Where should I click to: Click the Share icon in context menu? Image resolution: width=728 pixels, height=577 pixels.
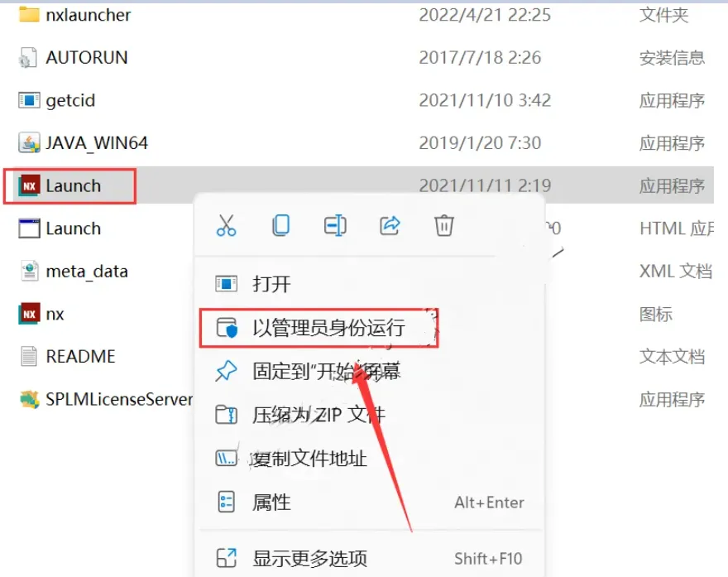coord(390,226)
